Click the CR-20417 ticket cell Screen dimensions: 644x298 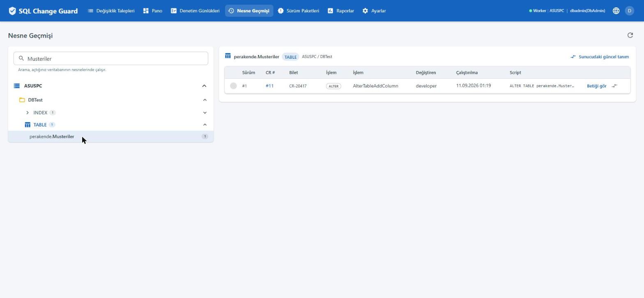click(x=298, y=86)
